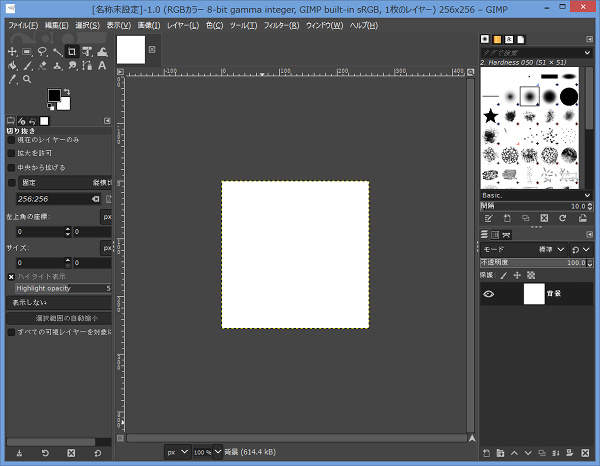Select the Move tool

tap(12, 51)
